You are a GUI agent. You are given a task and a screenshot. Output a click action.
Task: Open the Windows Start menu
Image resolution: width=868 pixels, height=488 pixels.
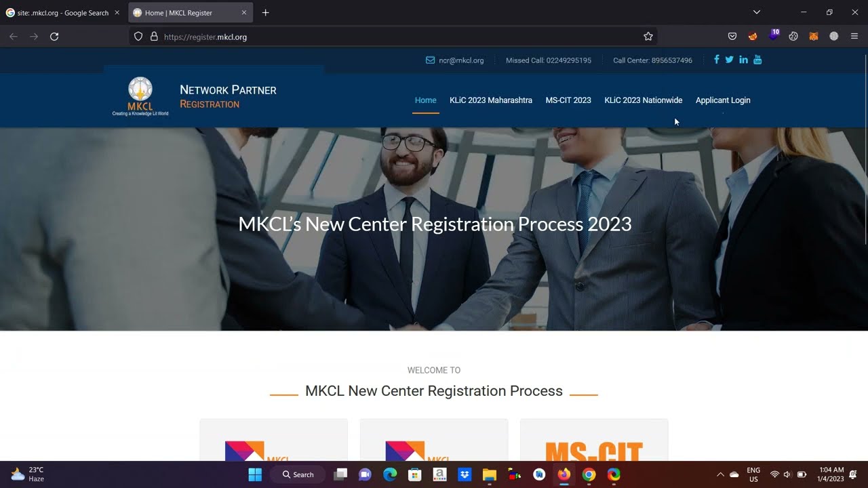(x=255, y=474)
